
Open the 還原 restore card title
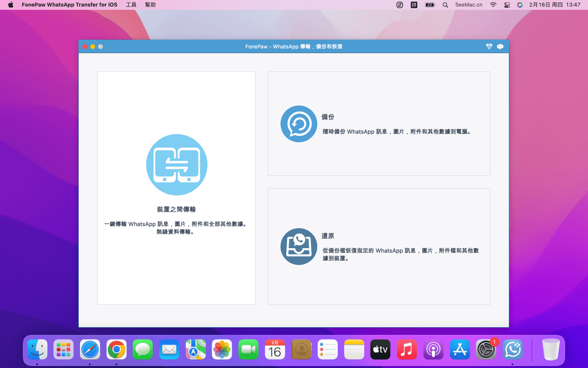[328, 236]
